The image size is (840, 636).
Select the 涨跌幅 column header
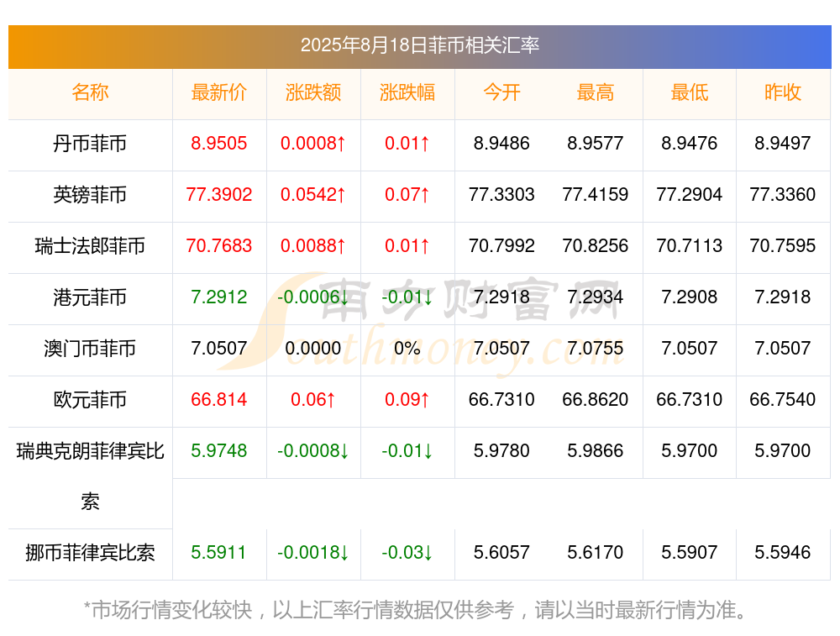click(x=407, y=92)
